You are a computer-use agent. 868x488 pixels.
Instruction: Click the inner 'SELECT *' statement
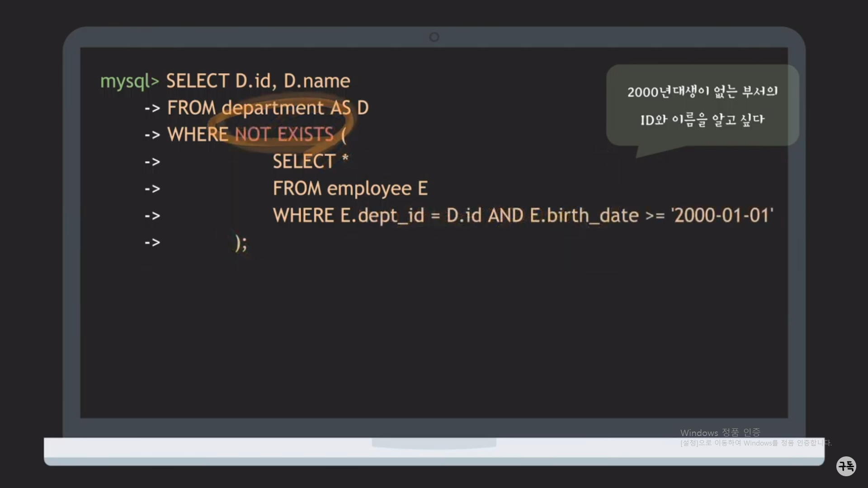[x=310, y=161]
